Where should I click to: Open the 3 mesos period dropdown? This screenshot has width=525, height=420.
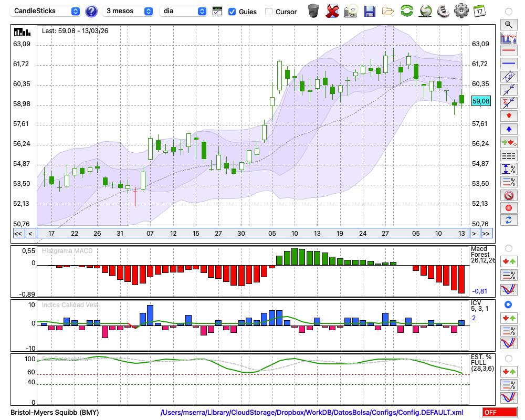point(128,11)
